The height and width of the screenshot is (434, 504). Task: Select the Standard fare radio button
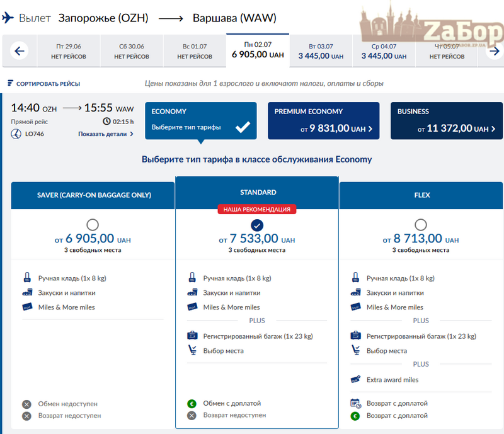(257, 225)
